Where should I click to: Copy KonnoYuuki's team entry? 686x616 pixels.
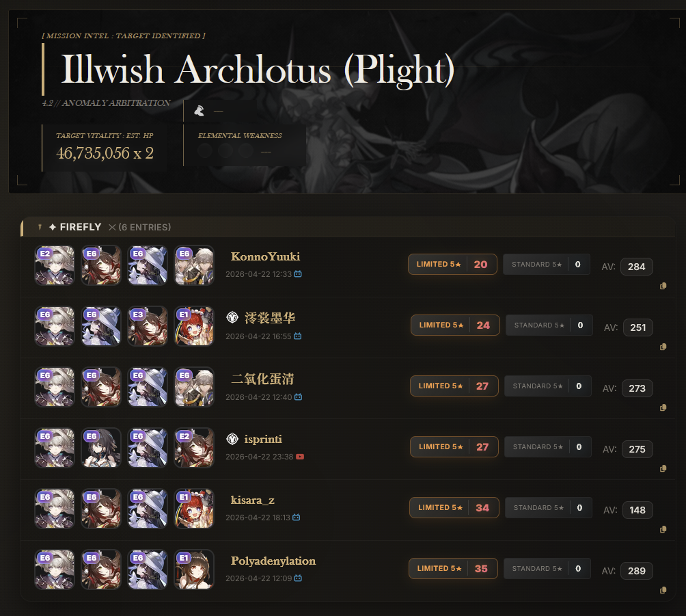click(663, 286)
